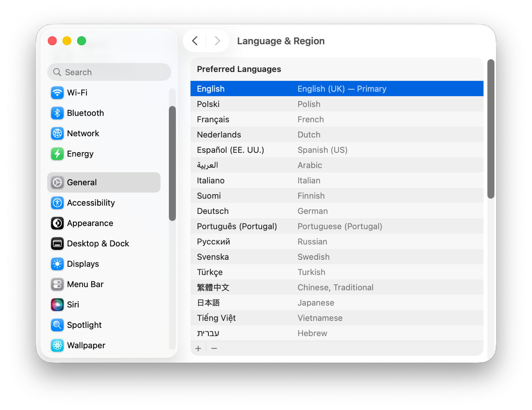532x410 pixels.
Task: Click the back navigation arrow
Action: (x=195, y=41)
